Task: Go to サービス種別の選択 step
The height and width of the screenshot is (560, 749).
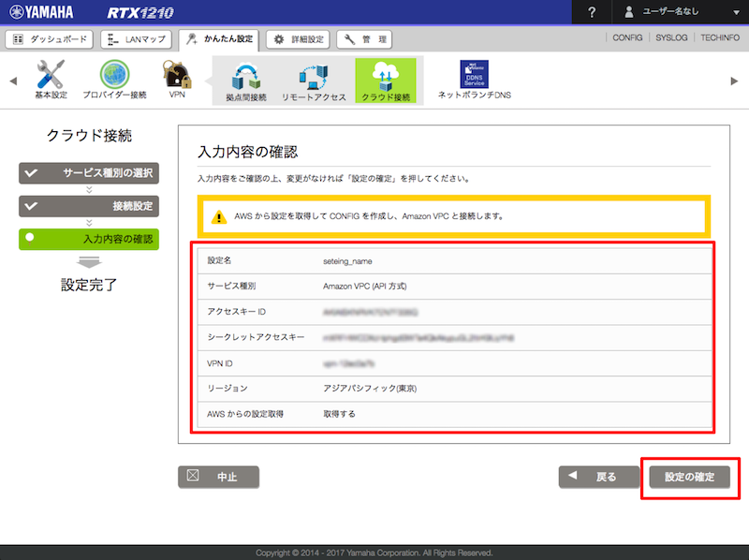Action: tap(89, 173)
